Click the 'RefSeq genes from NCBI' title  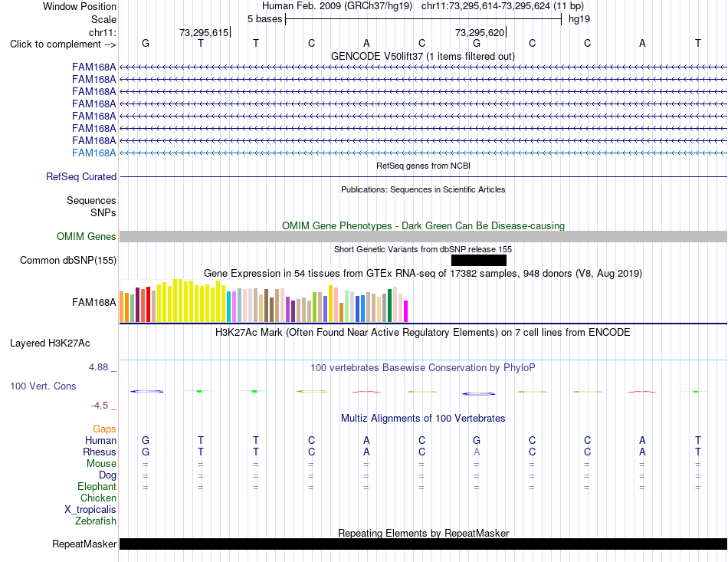coord(423,166)
